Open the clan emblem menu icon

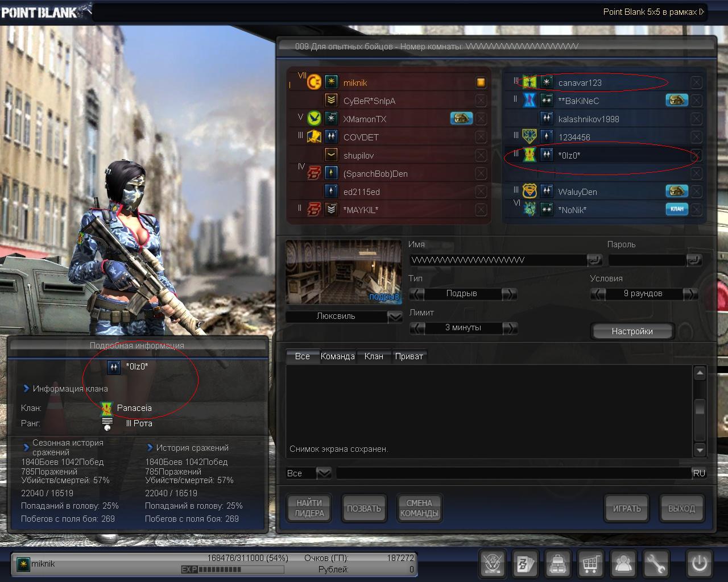pyautogui.click(x=491, y=563)
